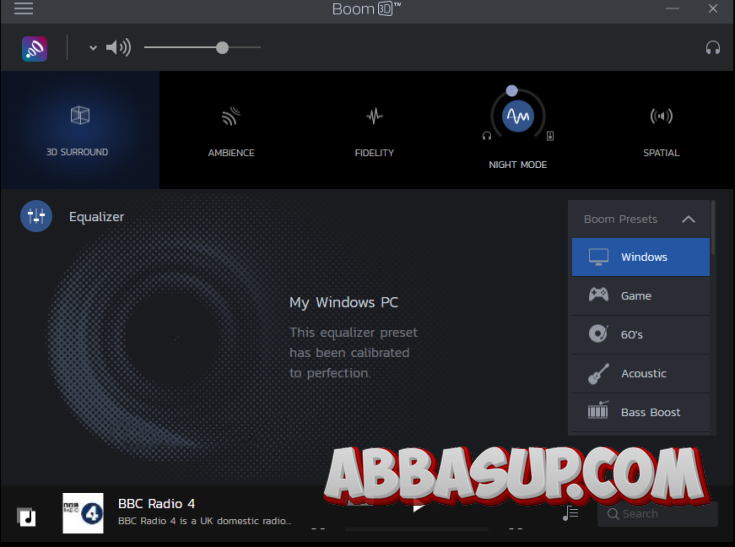Image resolution: width=735 pixels, height=547 pixels.
Task: Click the presets list scrollbar
Action: tap(713, 227)
